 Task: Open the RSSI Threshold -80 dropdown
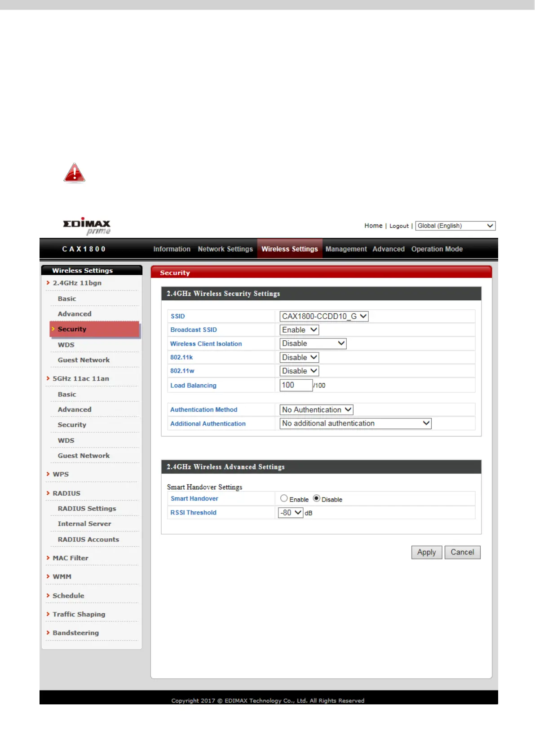[x=291, y=513]
